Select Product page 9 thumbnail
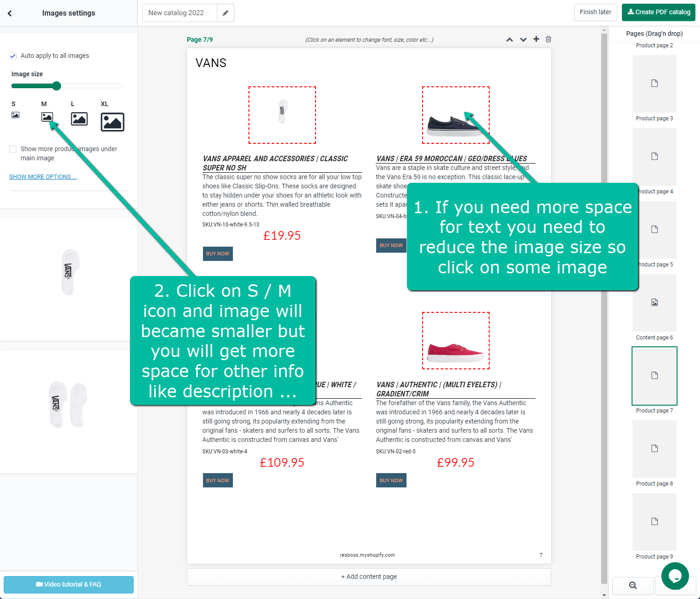The width and height of the screenshot is (700, 599). pyautogui.click(x=654, y=522)
